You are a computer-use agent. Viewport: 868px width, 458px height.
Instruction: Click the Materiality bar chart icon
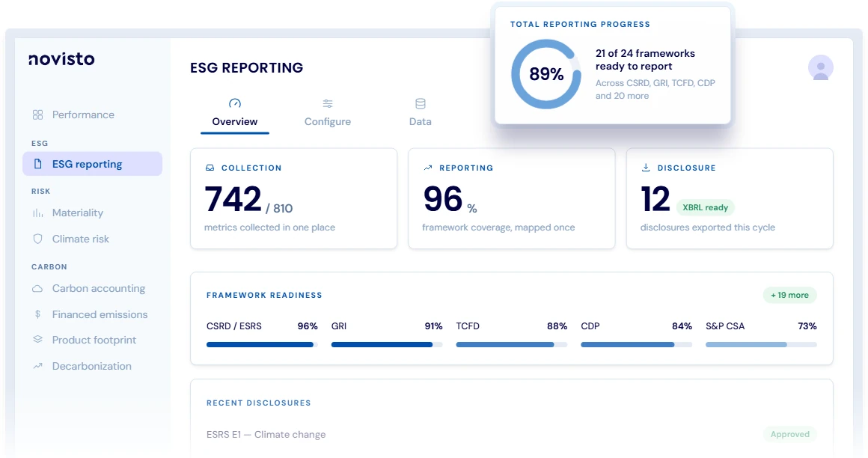[x=37, y=213]
